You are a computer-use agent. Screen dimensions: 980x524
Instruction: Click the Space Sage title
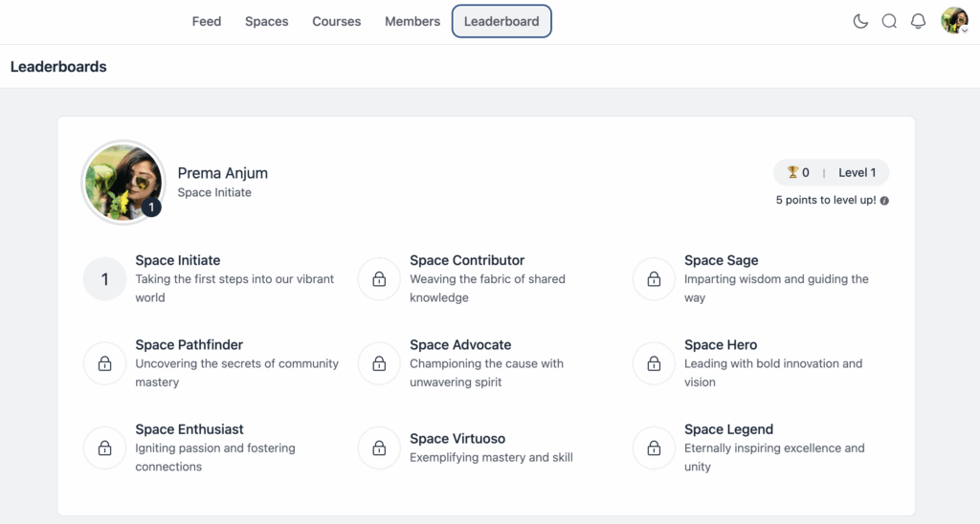click(722, 260)
